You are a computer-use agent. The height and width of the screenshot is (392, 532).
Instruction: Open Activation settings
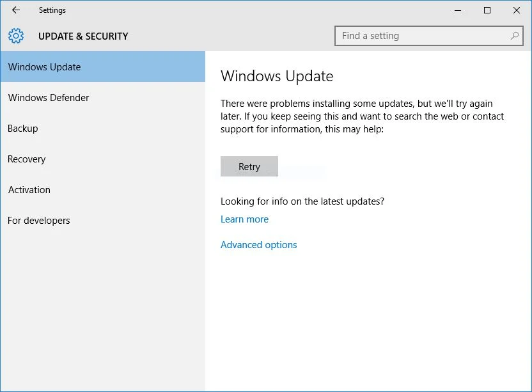point(103,190)
